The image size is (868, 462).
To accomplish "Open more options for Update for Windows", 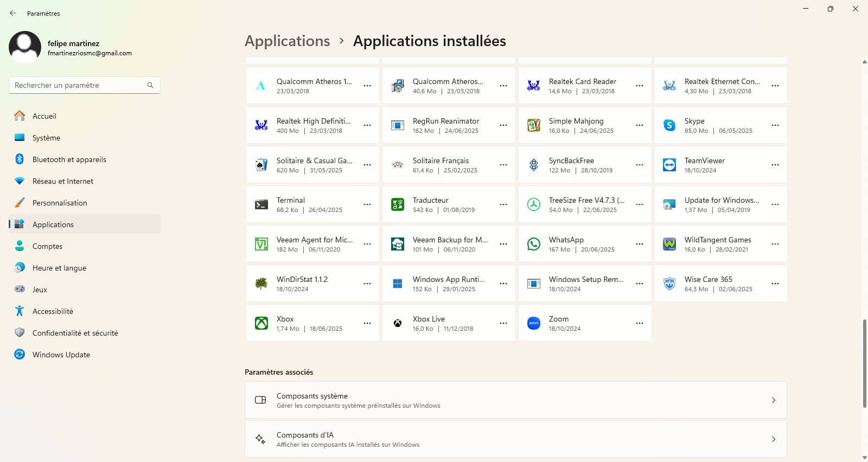I will point(775,204).
